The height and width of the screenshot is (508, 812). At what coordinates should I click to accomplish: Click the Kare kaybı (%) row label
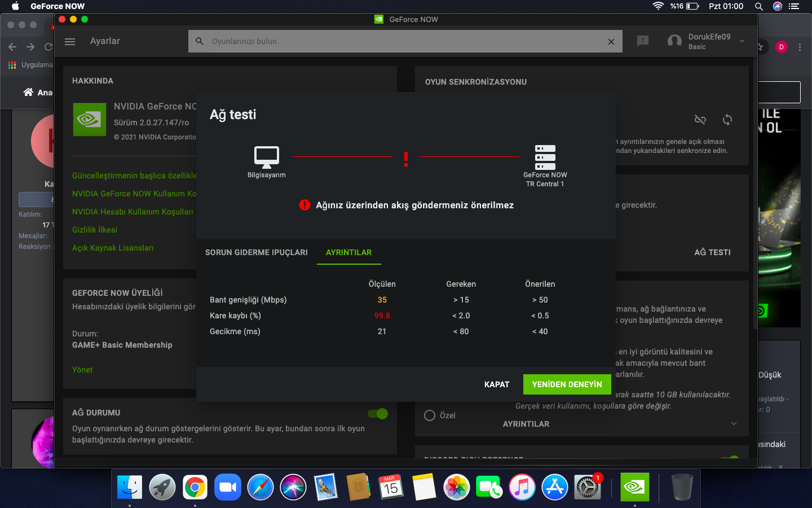pyautogui.click(x=235, y=316)
